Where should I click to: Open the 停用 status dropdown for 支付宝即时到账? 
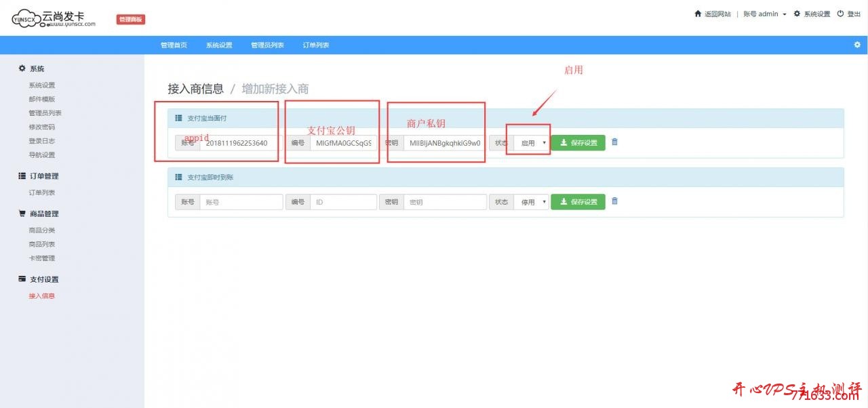click(532, 202)
